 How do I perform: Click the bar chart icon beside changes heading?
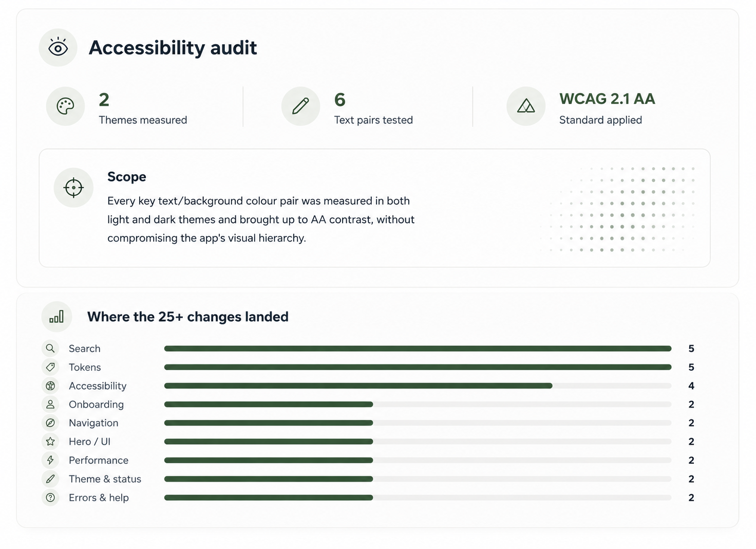pos(56,317)
